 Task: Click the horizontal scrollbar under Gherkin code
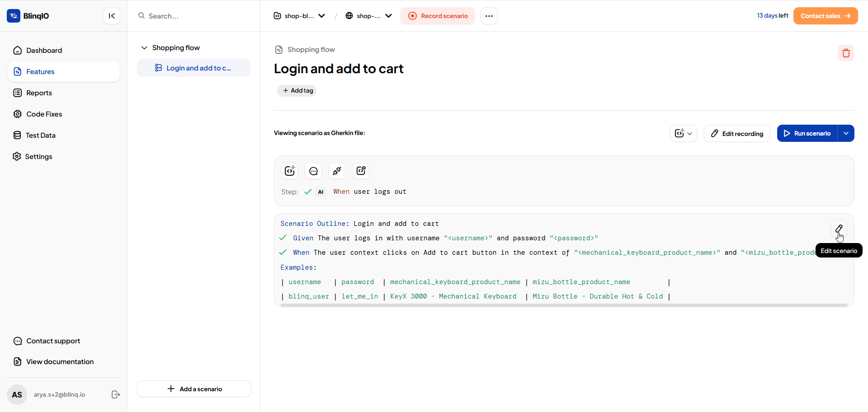click(564, 305)
